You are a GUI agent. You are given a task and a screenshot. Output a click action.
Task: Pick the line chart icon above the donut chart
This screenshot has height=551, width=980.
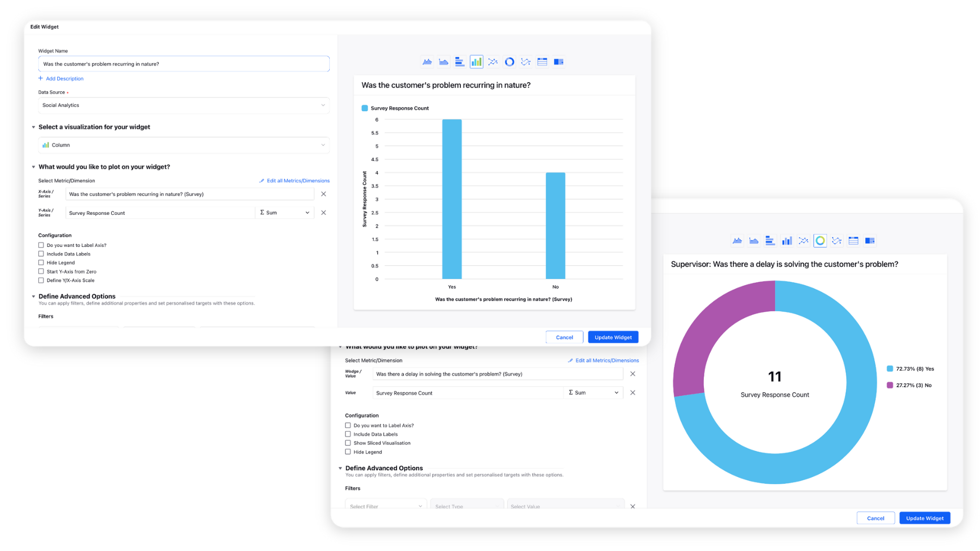pos(803,241)
